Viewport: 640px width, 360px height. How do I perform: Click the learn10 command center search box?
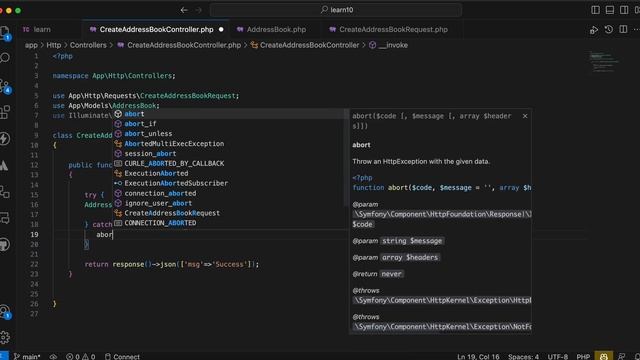click(336, 10)
